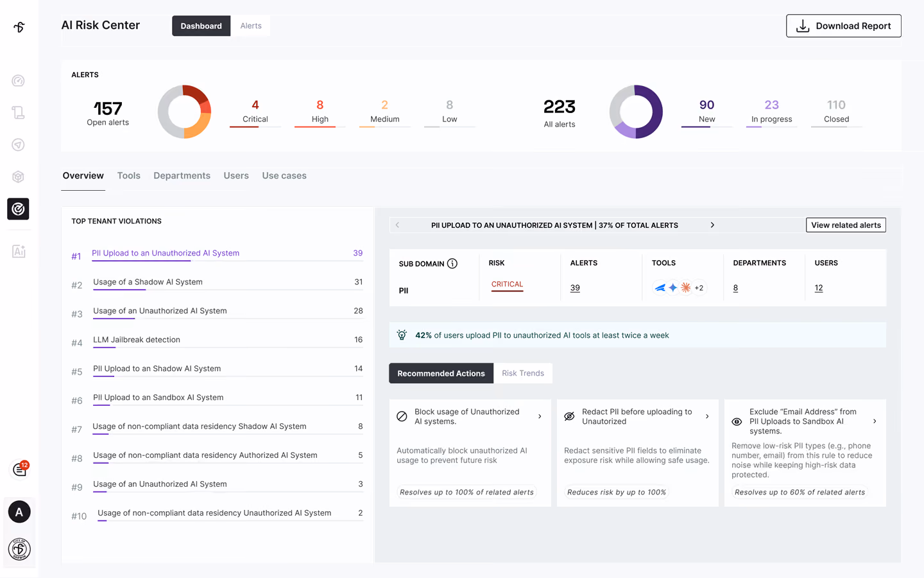Click the block circle icon on first action card
The image size is (924, 578).
click(x=402, y=416)
